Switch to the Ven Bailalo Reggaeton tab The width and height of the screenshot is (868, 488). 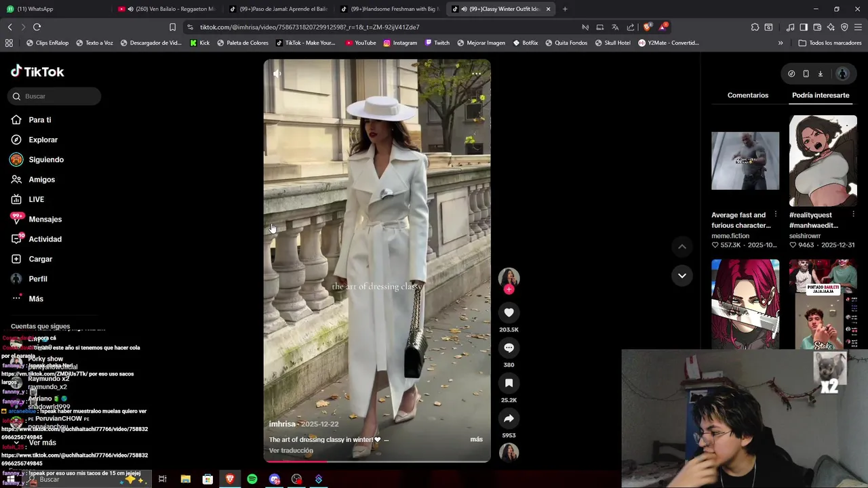(x=167, y=9)
